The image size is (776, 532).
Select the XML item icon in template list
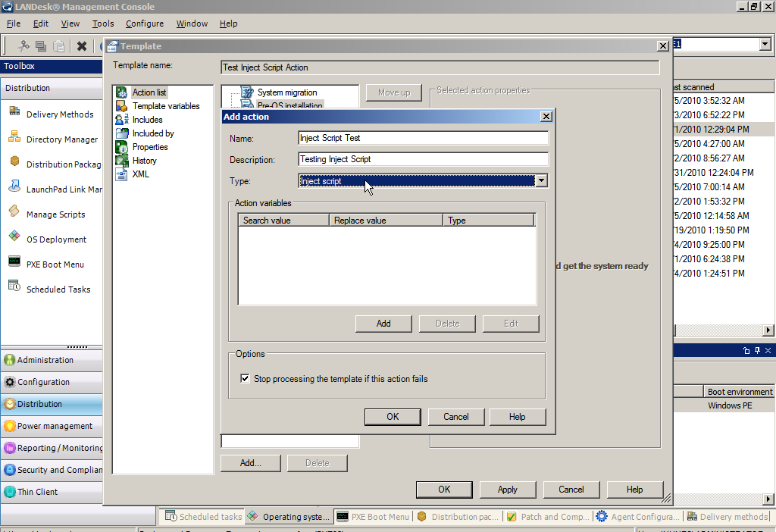coord(121,174)
